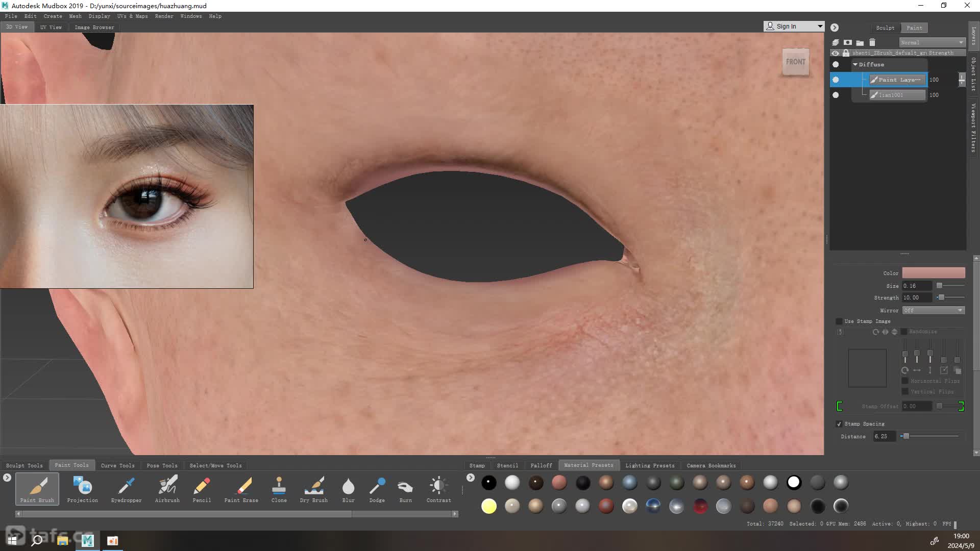Select the Blur tool
Screen dimensions: 980x551
click(x=348, y=489)
